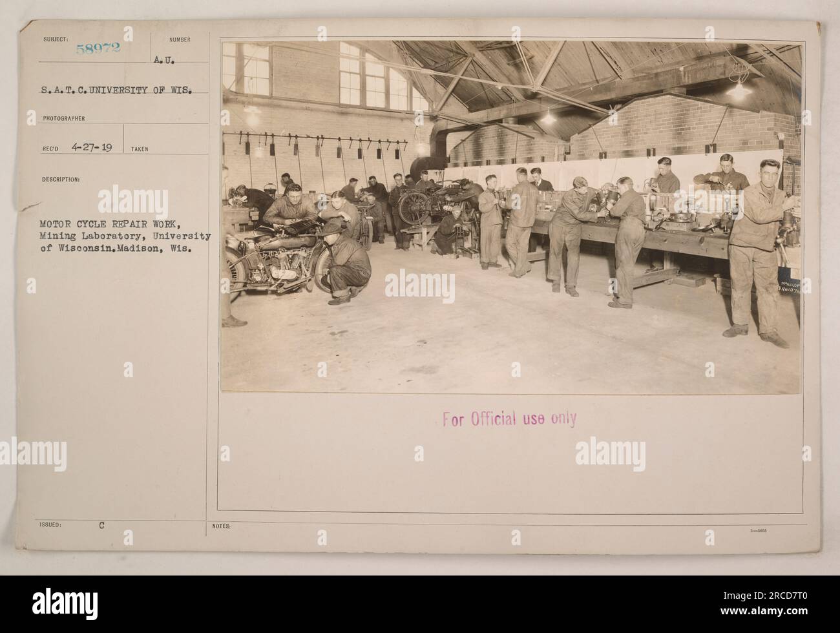Select 'of Wisconsin. Madison, Wis.' caption line

[116, 249]
